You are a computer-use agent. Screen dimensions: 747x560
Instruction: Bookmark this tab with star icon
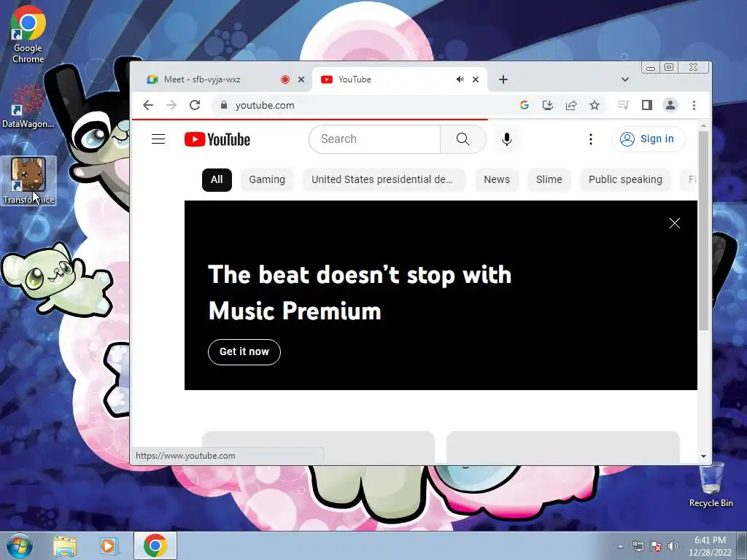(x=595, y=105)
